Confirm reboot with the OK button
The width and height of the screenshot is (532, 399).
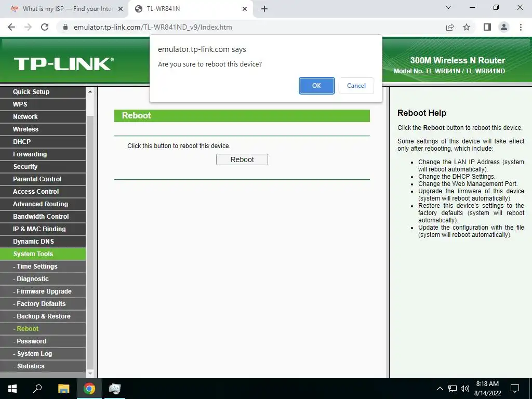(316, 86)
